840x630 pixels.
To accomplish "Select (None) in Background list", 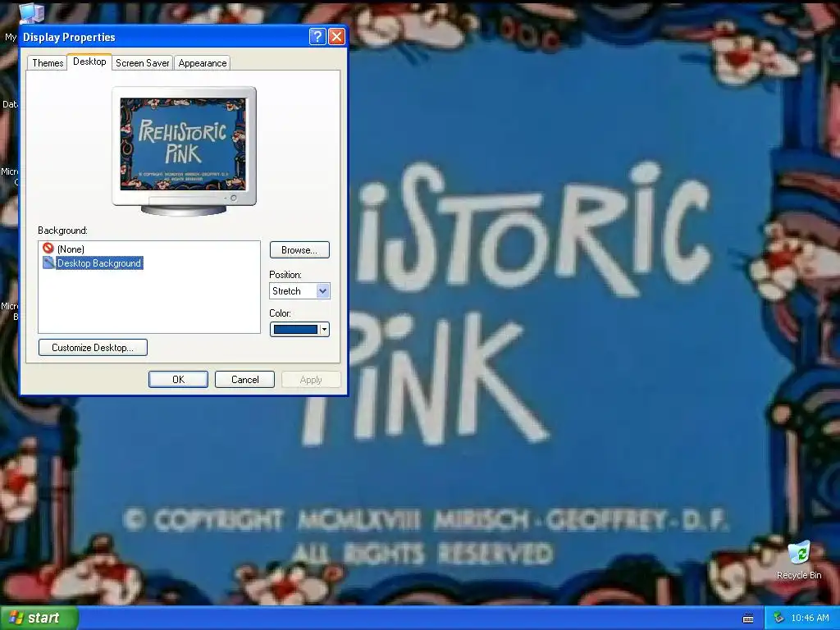I will point(71,249).
